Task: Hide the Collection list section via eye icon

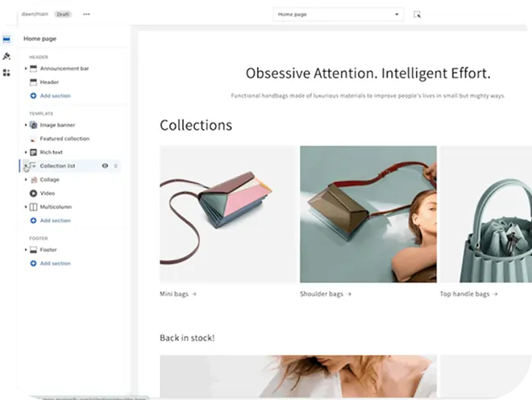Action: pyautogui.click(x=105, y=166)
